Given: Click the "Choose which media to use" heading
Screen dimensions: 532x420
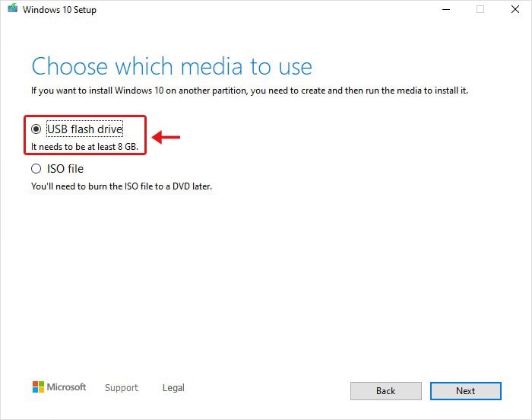Looking at the screenshot, I should [x=172, y=65].
